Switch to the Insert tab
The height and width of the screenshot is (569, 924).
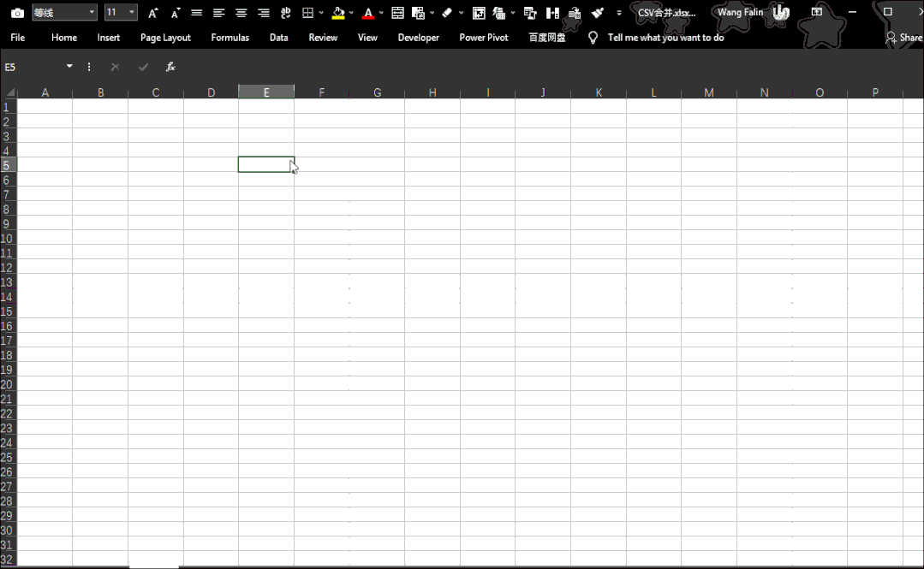tap(109, 38)
